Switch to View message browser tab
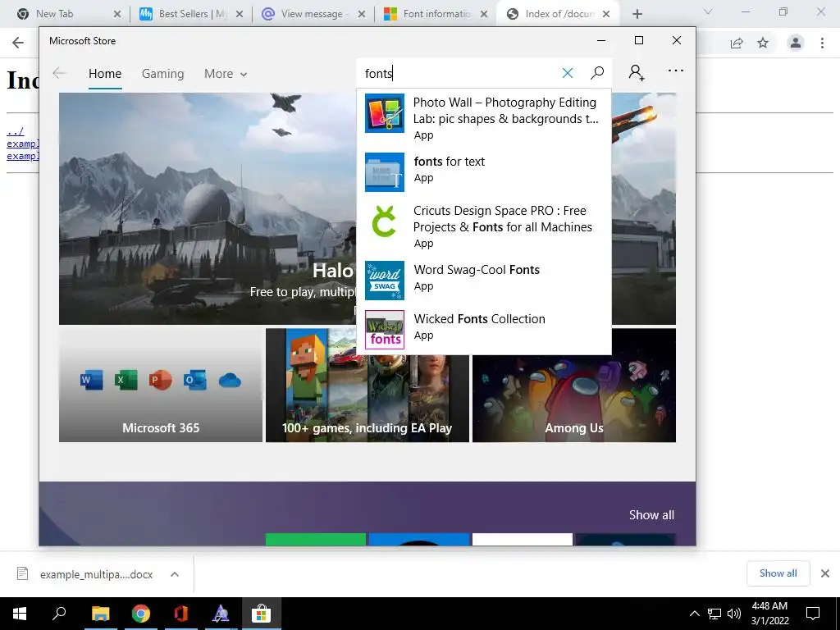 coord(312,14)
